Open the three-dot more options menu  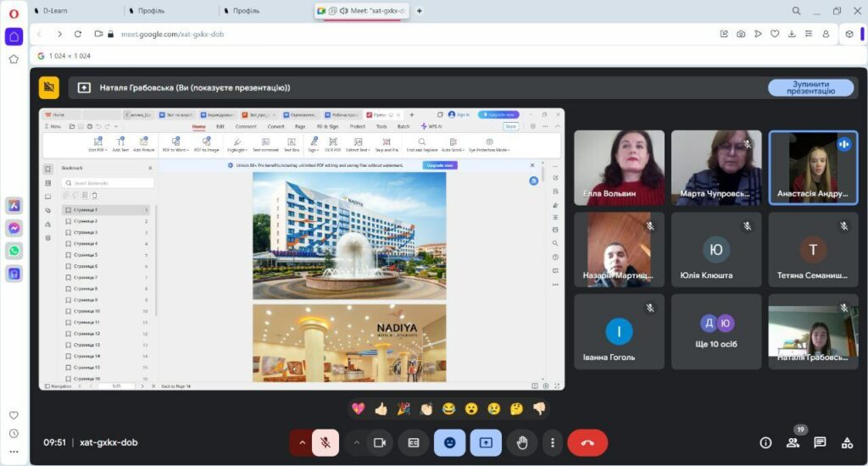coord(553,442)
